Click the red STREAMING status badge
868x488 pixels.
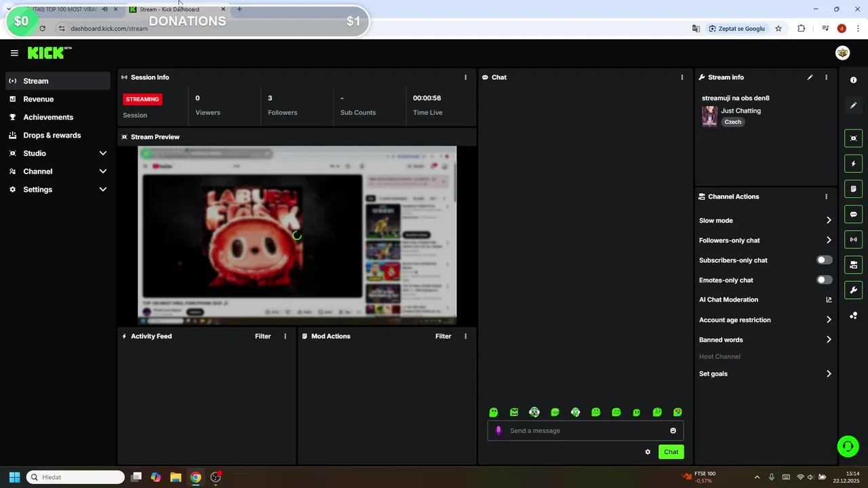[142, 99]
